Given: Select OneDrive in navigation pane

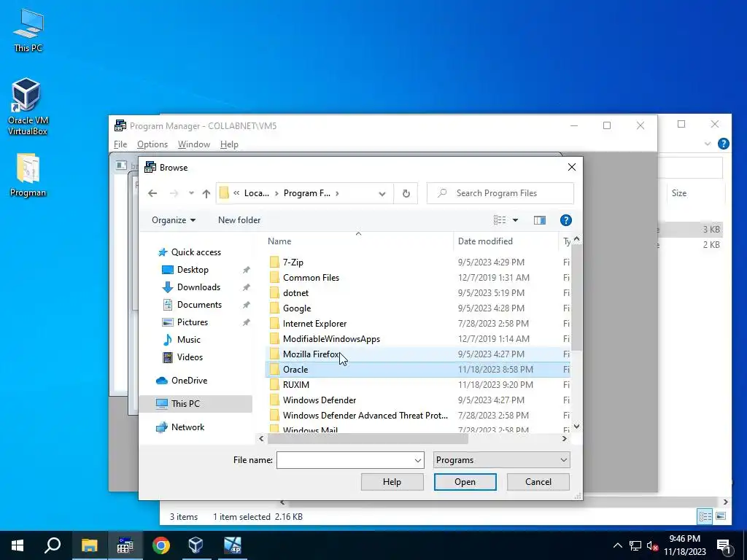Looking at the screenshot, I should point(189,381).
